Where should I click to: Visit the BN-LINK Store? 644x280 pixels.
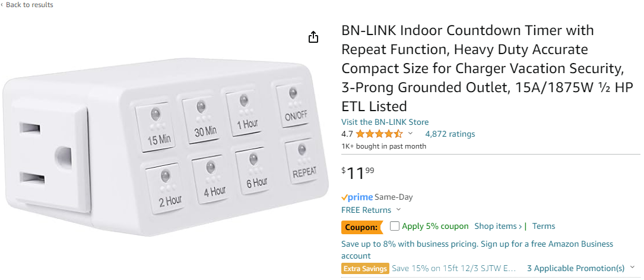(x=385, y=122)
